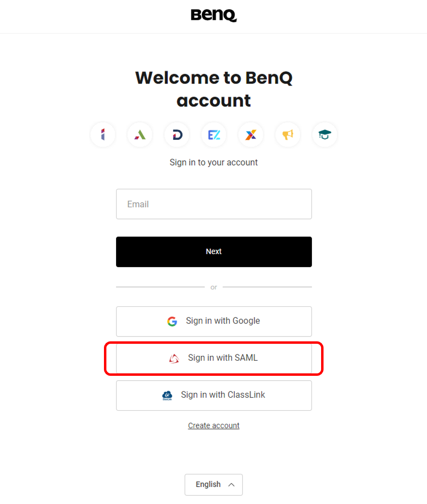Click the BenQ logo at the top

[214, 15]
